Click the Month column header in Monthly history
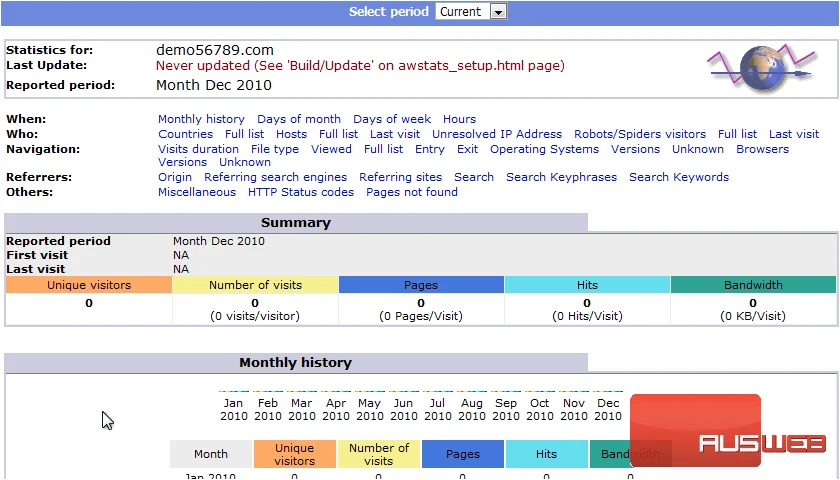840x480 pixels. click(x=211, y=454)
